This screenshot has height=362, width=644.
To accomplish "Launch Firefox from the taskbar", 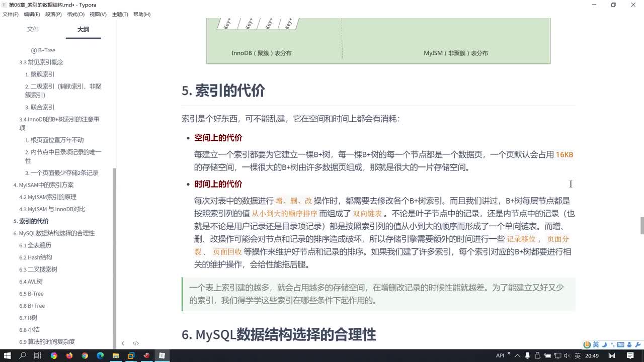I will click(x=69, y=355).
